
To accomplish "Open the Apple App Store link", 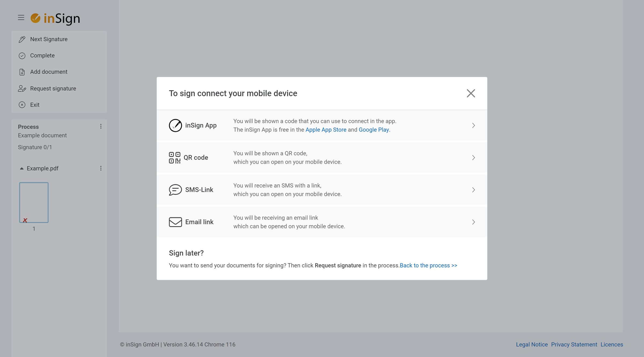I will pos(326,129).
